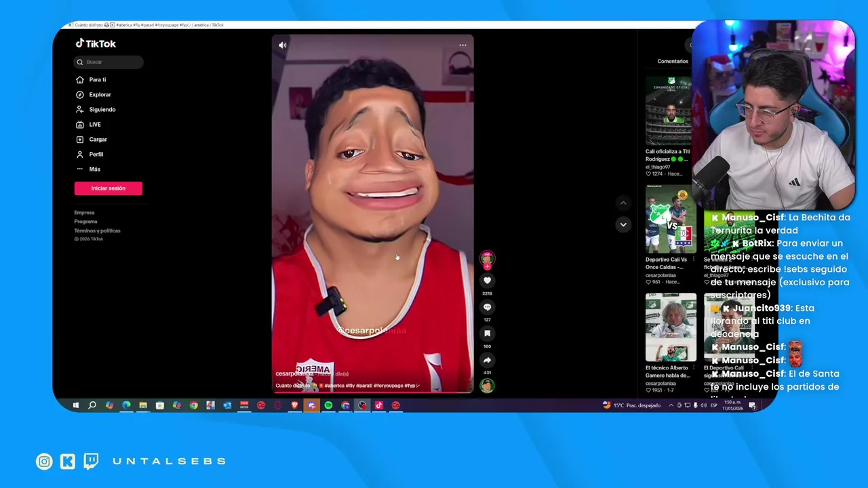Open the creator's profile avatar above the plus button
This screenshot has height=488, width=868.
(x=487, y=258)
